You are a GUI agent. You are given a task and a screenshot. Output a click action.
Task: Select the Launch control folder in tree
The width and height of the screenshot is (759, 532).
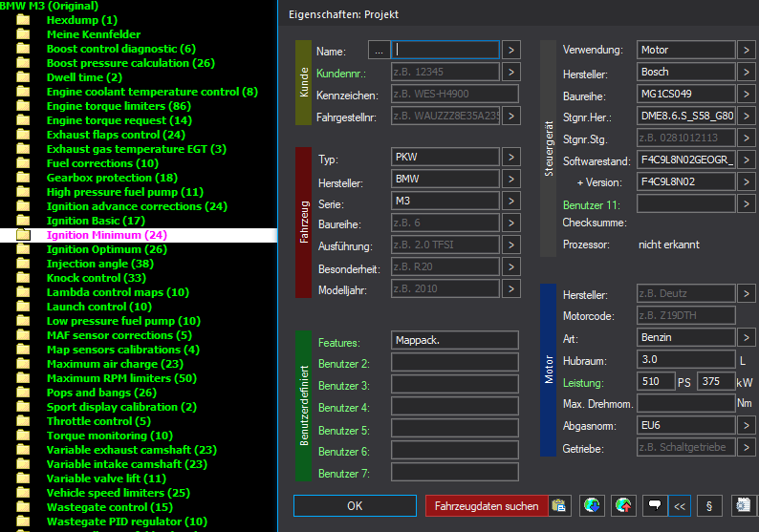click(x=98, y=307)
